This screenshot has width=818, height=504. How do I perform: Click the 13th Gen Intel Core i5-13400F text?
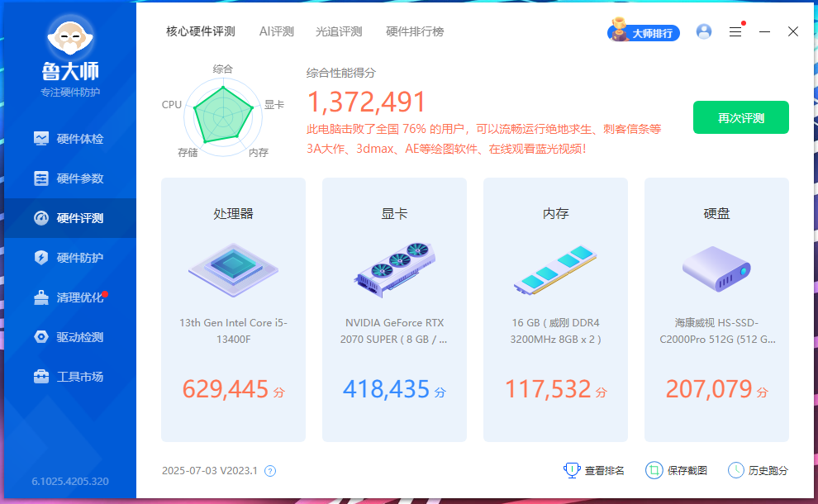click(x=233, y=330)
